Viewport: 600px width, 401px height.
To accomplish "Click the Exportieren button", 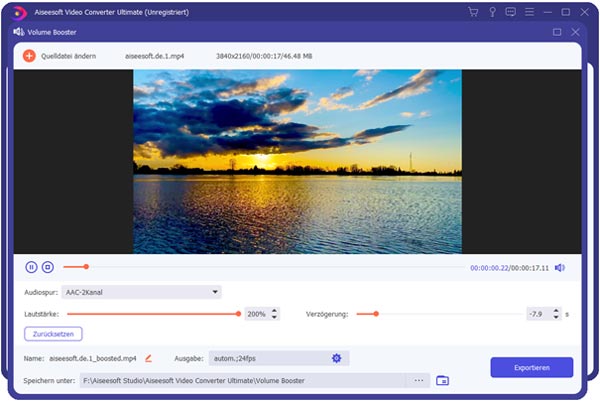I will pyautogui.click(x=532, y=367).
